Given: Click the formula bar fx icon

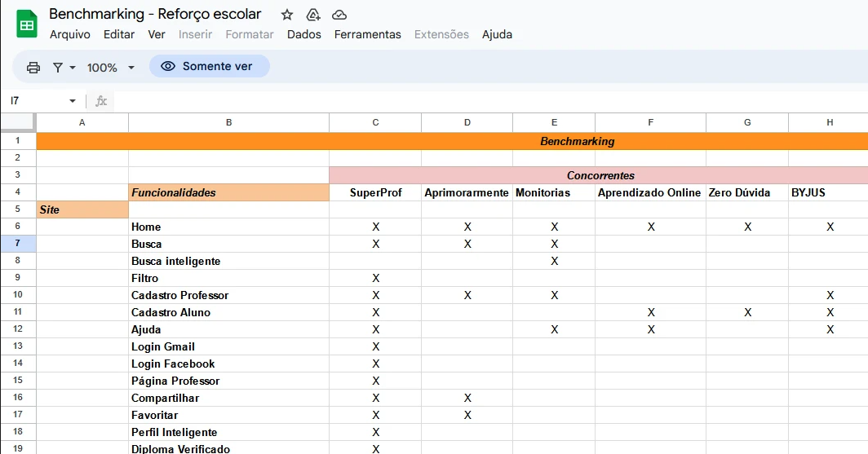Looking at the screenshot, I should pos(101,100).
